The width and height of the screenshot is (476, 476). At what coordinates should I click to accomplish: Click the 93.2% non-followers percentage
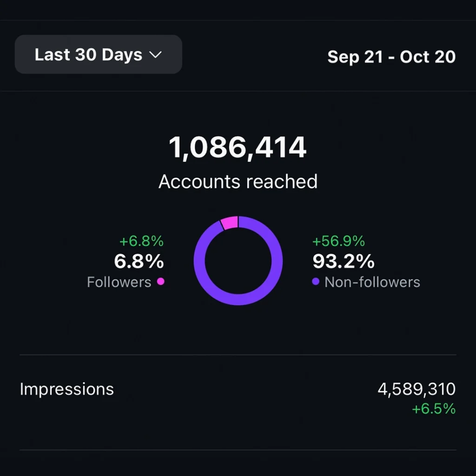(344, 262)
